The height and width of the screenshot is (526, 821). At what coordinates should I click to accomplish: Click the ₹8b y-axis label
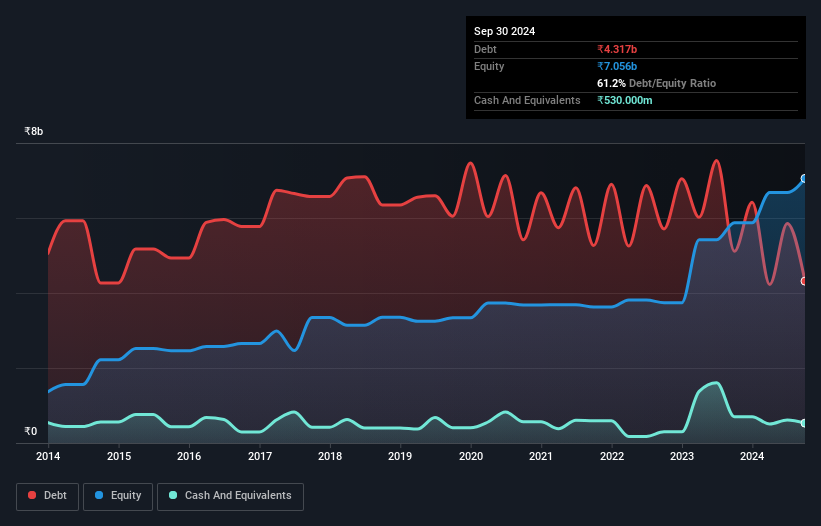point(34,131)
